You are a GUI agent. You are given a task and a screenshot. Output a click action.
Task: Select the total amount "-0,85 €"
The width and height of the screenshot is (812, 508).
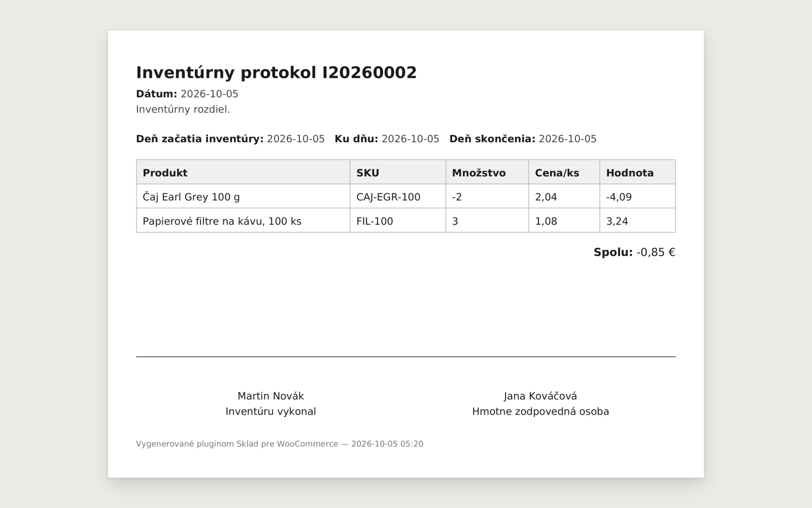tap(656, 252)
